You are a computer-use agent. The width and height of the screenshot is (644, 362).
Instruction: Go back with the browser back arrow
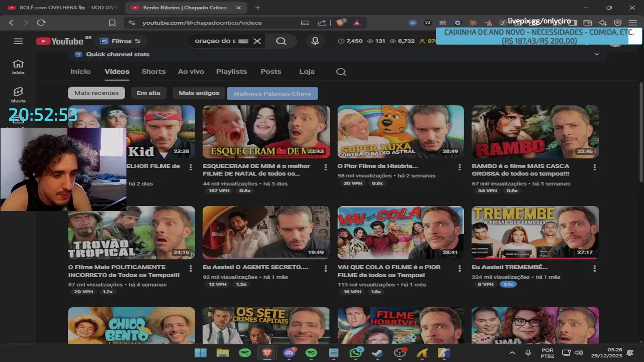[x=11, y=23]
